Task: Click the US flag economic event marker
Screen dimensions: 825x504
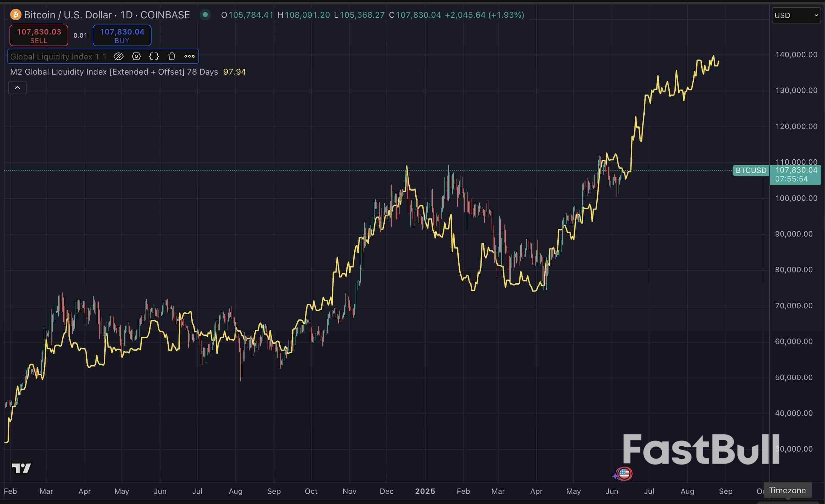Action: coord(624,474)
